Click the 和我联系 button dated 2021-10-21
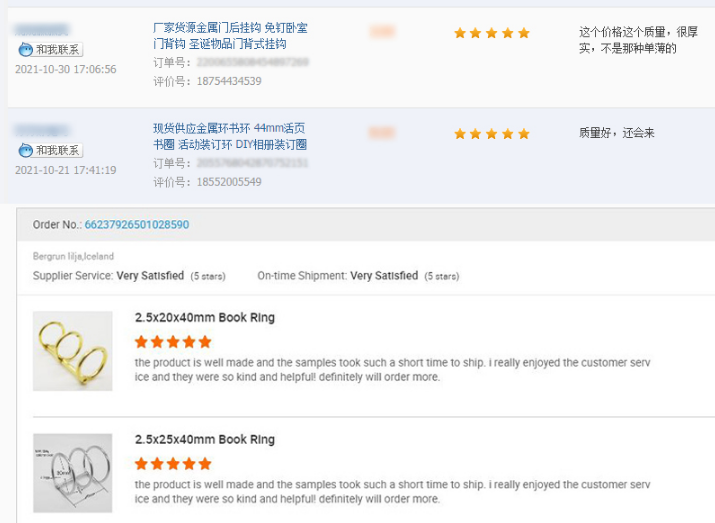This screenshot has height=523, width=715. tap(51, 150)
